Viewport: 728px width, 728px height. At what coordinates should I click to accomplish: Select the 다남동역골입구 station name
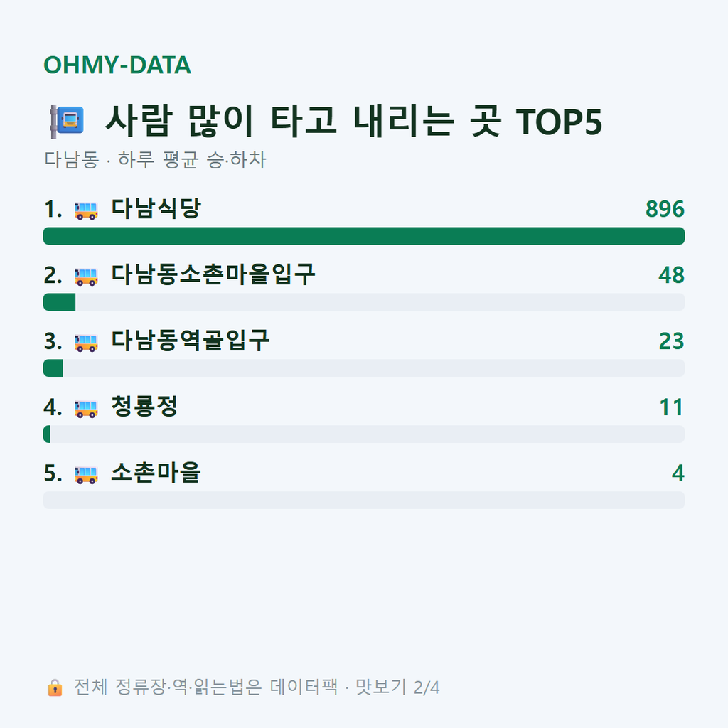click(x=191, y=341)
